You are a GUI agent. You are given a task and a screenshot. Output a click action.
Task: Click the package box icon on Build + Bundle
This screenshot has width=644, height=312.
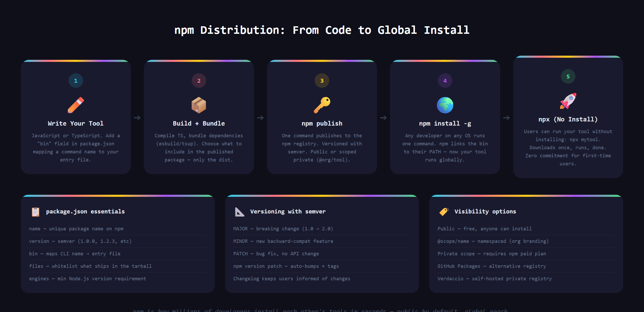(x=199, y=105)
